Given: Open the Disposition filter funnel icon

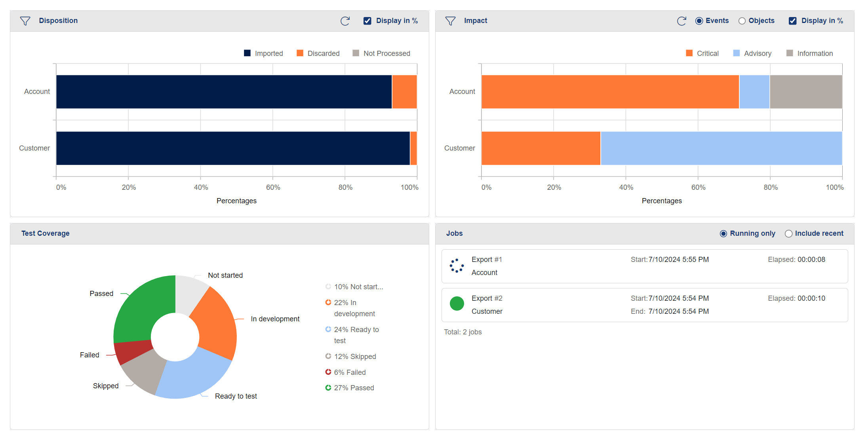Looking at the screenshot, I should pyautogui.click(x=25, y=21).
